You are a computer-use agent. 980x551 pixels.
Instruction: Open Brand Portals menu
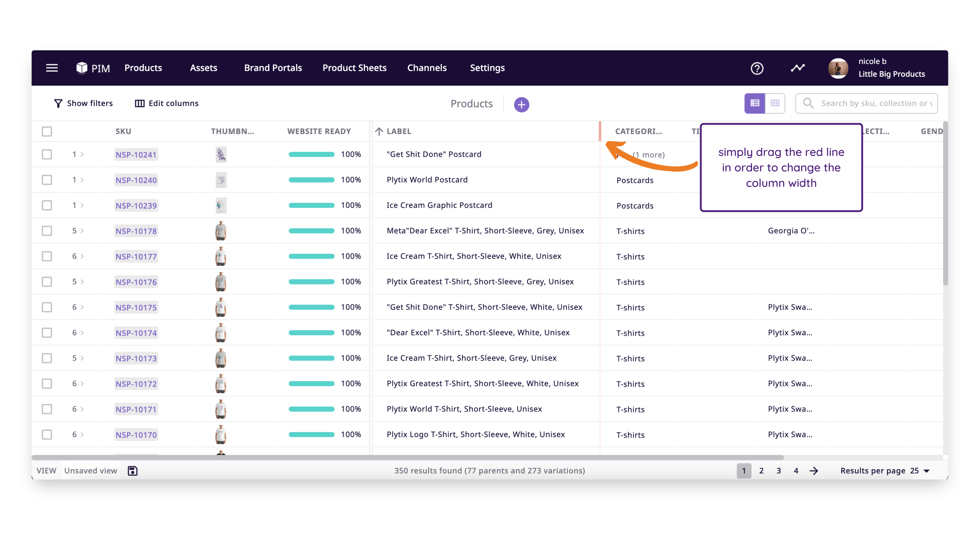(273, 68)
